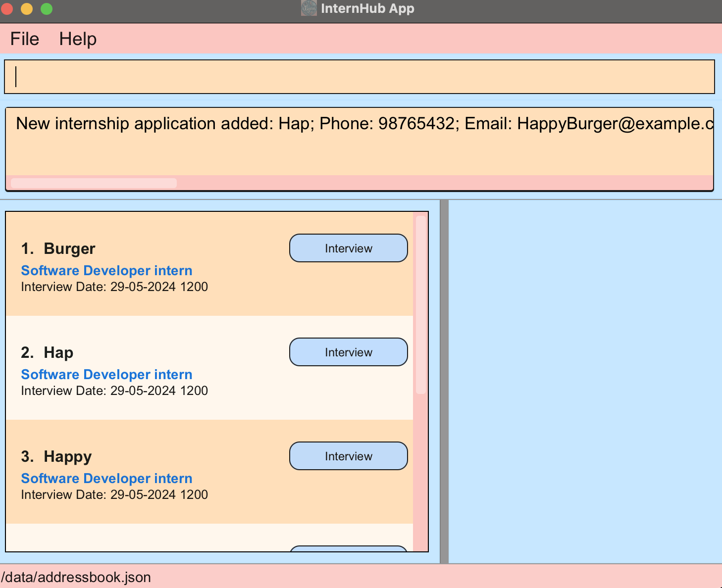
Task: Select the Happy application name
Action: pos(68,456)
